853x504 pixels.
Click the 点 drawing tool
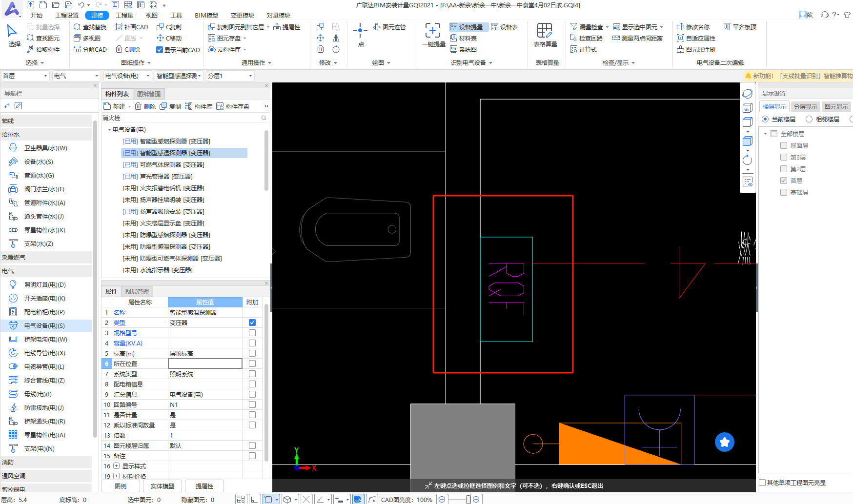pos(361,35)
